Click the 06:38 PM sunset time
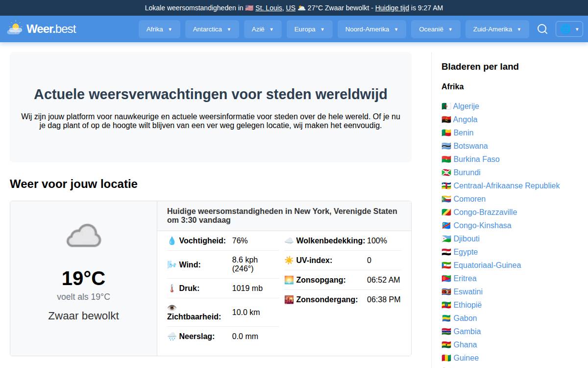Screen dimensions: 588x368 384,300
